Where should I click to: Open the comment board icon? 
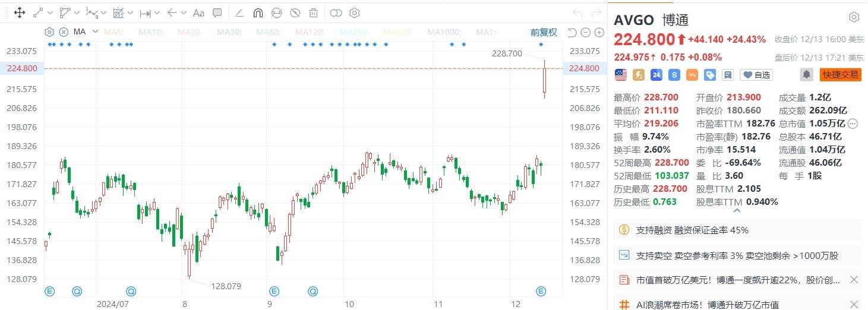[727, 75]
